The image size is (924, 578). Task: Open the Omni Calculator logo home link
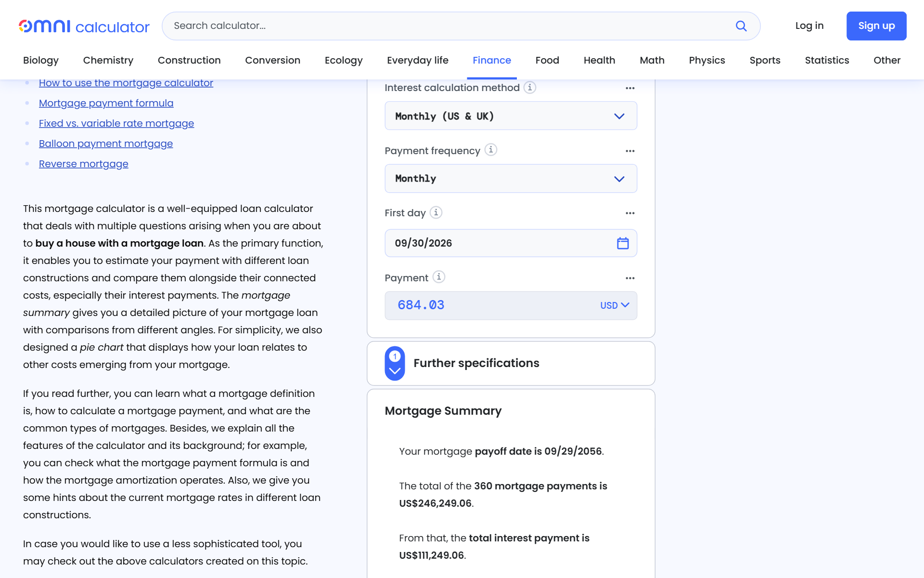(x=84, y=26)
